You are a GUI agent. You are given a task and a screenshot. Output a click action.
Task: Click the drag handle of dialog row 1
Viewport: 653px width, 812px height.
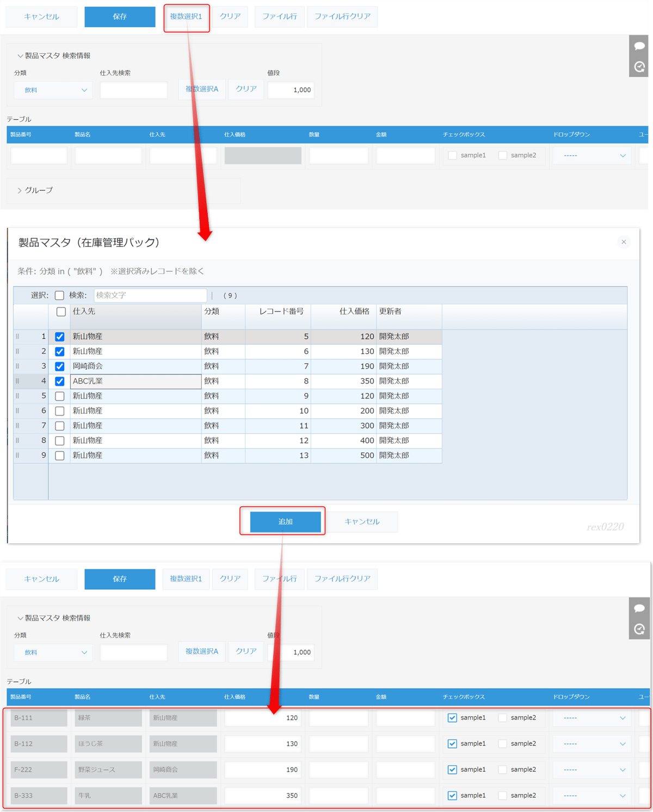tap(17, 337)
